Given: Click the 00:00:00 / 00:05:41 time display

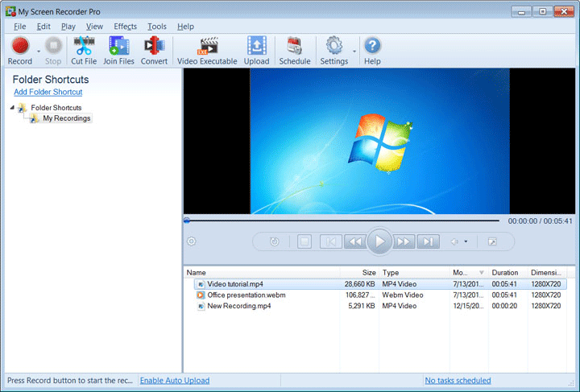Looking at the screenshot, I should [540, 221].
